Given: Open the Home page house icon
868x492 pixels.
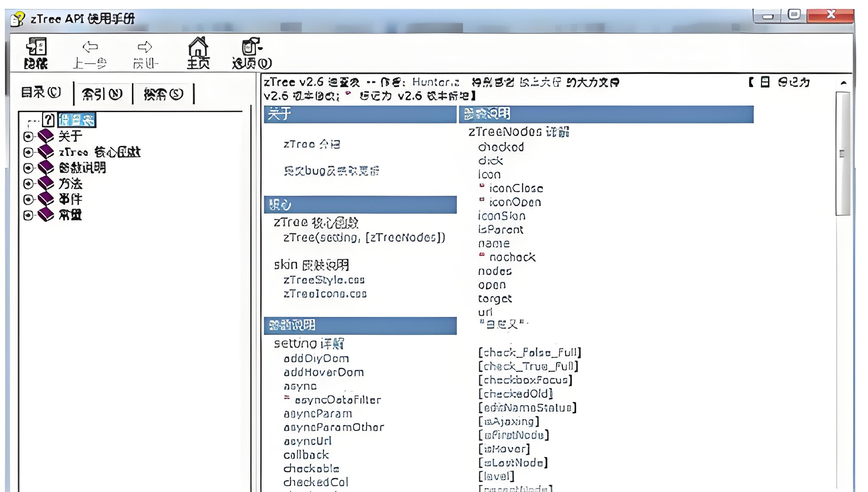Looking at the screenshot, I should pos(198,47).
